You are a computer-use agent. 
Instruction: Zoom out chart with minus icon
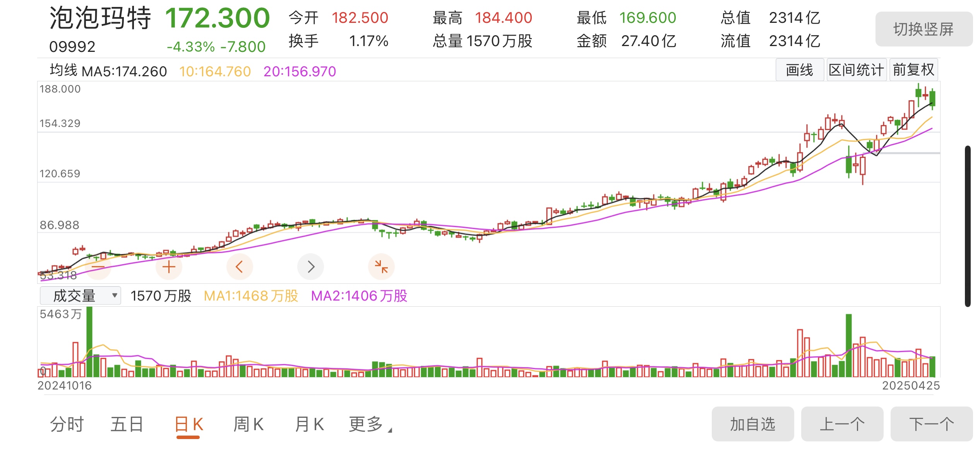pos(98,267)
